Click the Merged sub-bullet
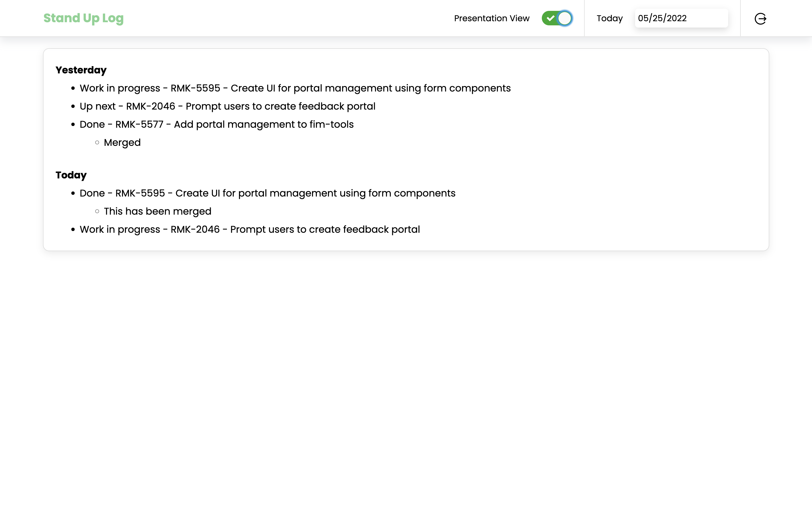Image resolution: width=812 pixels, height=507 pixels. tap(122, 142)
